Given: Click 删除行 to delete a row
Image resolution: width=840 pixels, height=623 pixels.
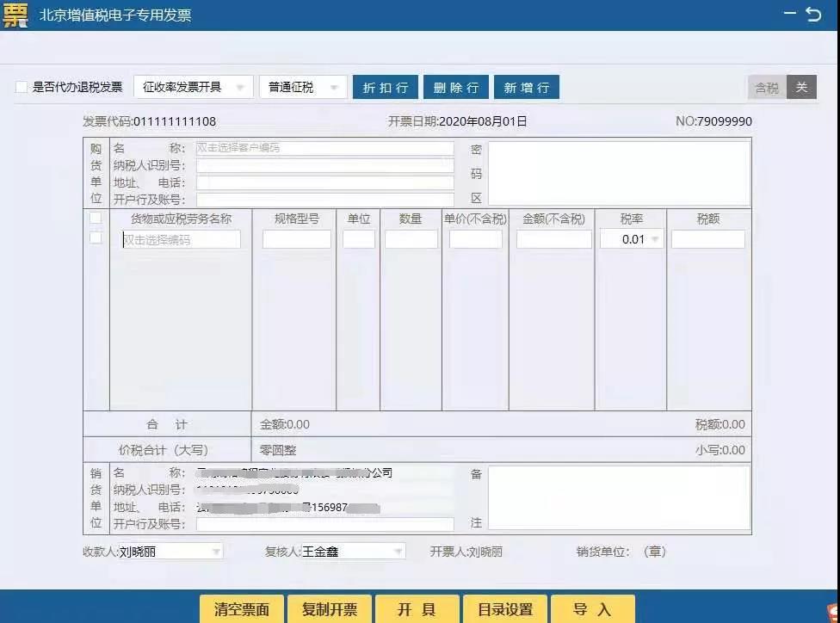Looking at the screenshot, I should tap(455, 87).
